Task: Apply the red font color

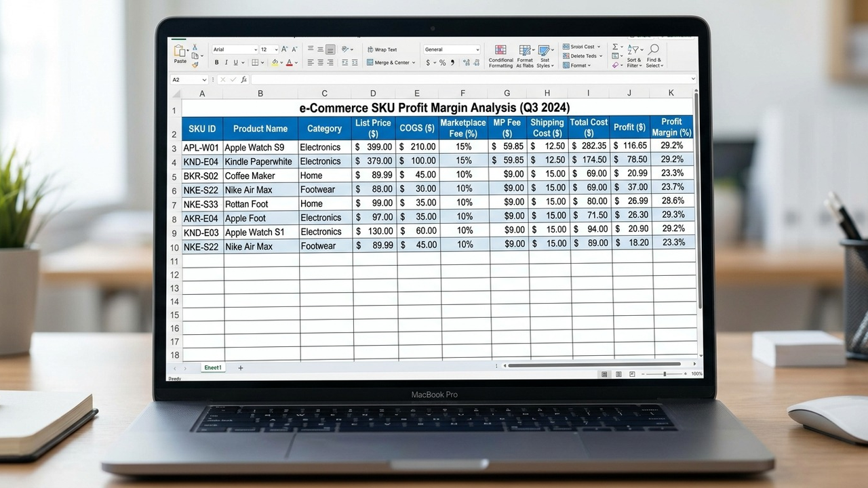Action: pyautogui.click(x=290, y=62)
